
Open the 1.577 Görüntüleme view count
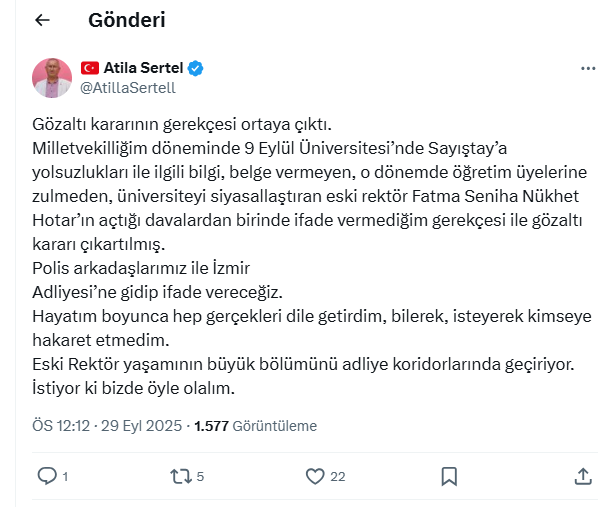pos(255,425)
